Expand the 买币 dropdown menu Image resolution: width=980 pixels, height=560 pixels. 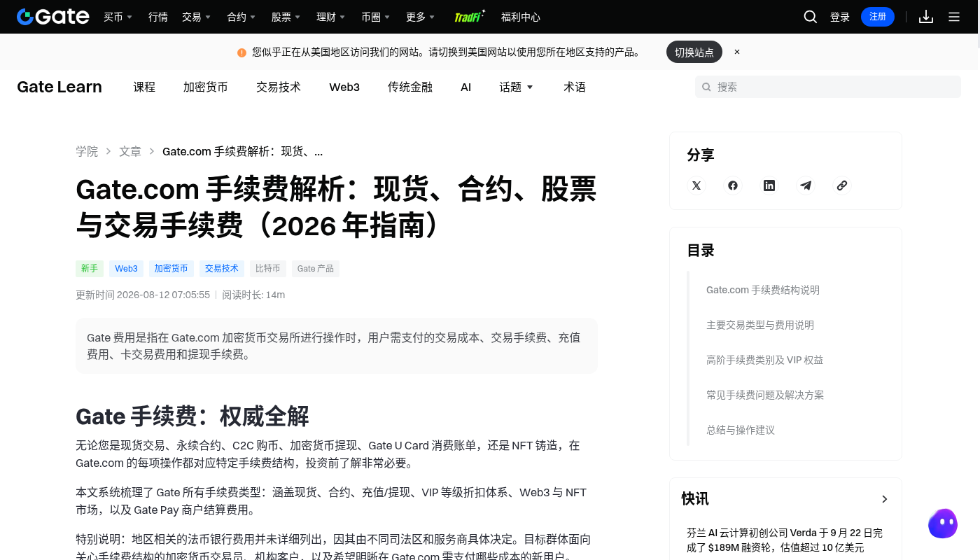pos(118,17)
